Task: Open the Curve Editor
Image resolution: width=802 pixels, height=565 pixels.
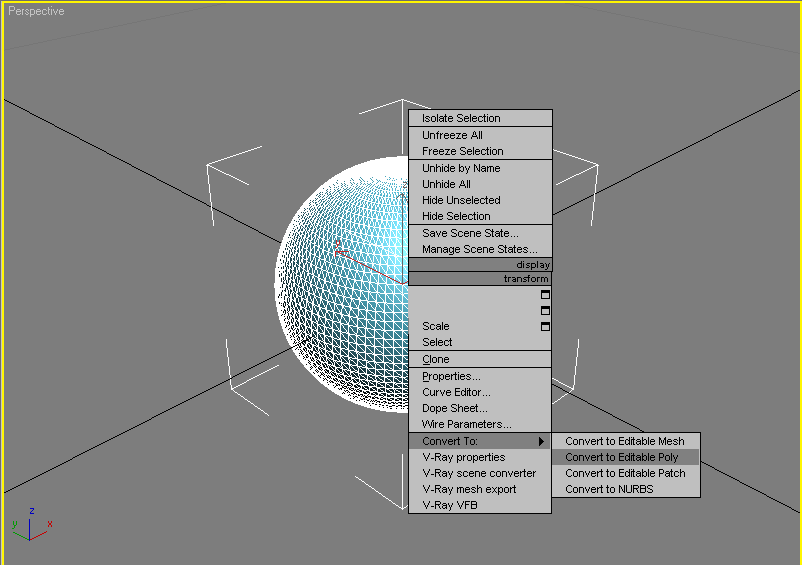Action: click(x=480, y=392)
